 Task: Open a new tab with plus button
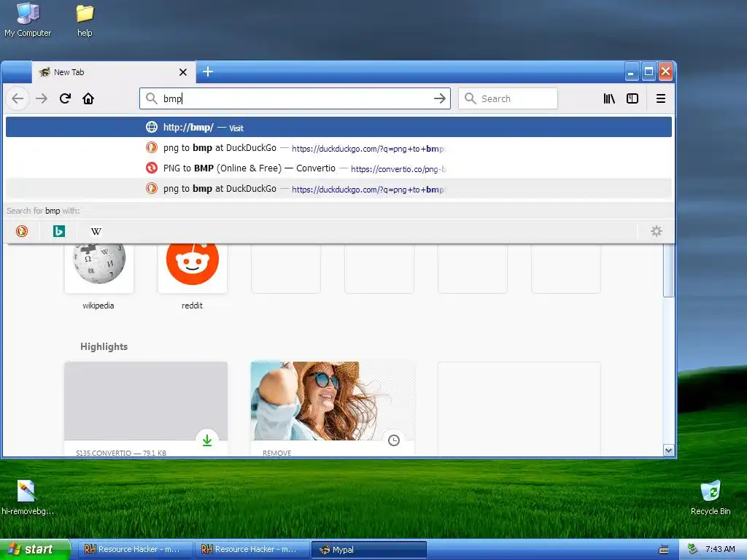208,72
